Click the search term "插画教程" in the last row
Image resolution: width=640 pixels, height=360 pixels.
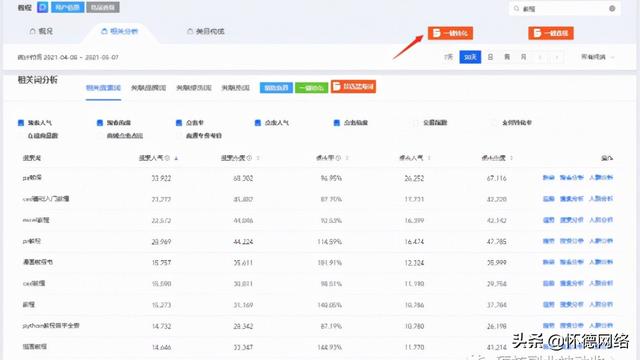pyautogui.click(x=35, y=347)
